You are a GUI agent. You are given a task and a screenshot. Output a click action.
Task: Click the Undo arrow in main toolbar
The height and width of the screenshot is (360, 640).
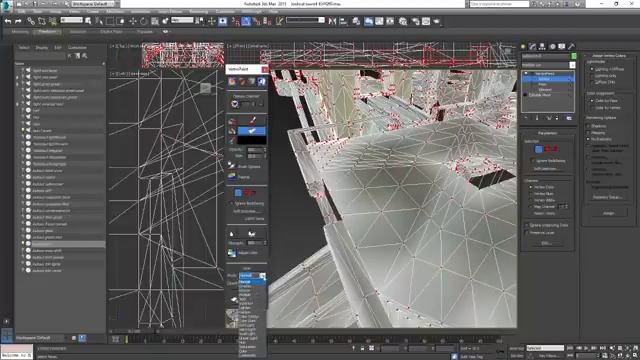[x=8, y=21]
